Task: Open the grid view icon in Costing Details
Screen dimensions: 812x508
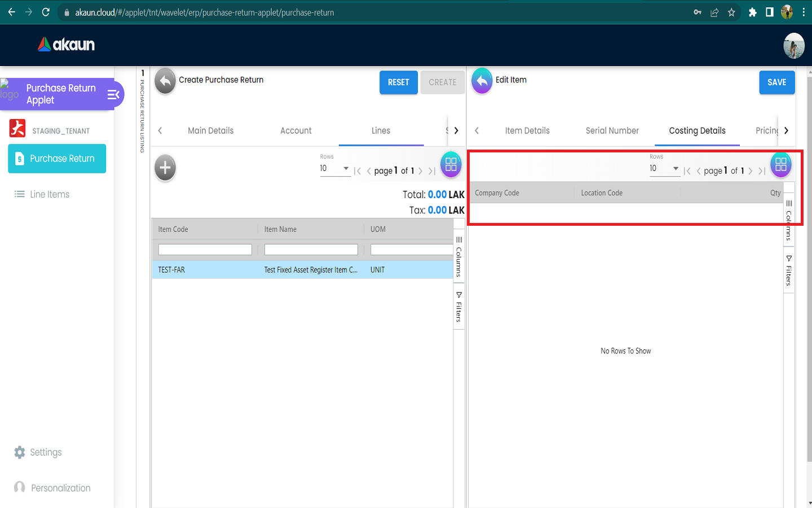Action: 781,164
